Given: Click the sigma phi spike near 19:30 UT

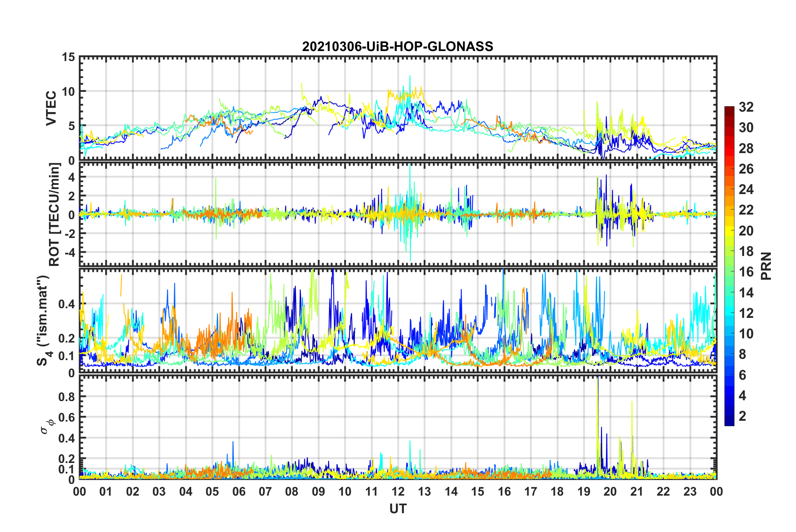Looking at the screenshot, I should [x=598, y=427].
